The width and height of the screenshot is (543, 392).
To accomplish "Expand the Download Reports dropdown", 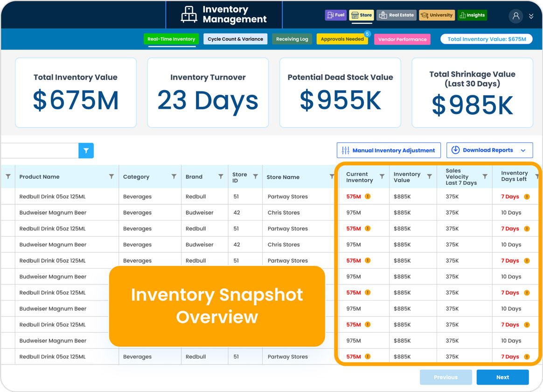I will pyautogui.click(x=523, y=150).
